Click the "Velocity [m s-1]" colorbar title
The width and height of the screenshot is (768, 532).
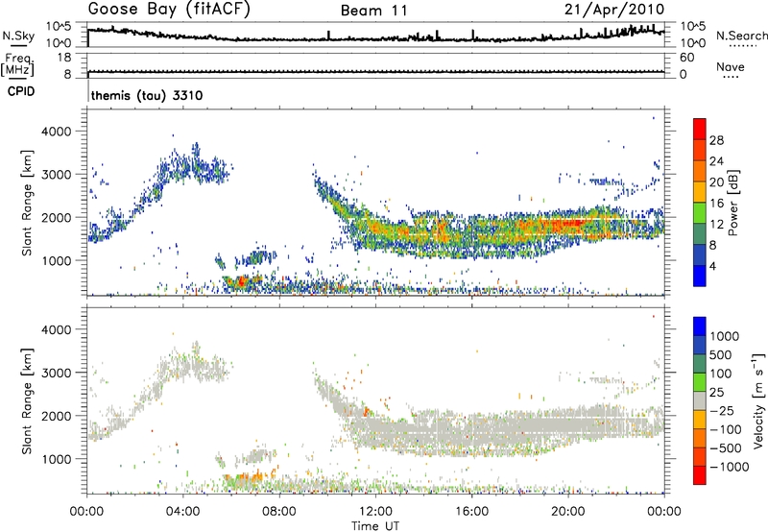pyautogui.click(x=758, y=400)
